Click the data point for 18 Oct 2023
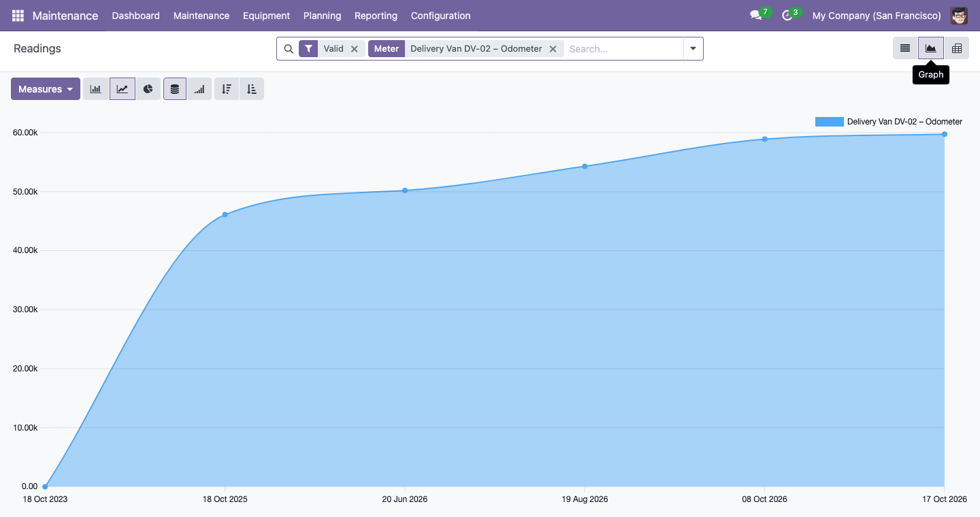The width and height of the screenshot is (980, 517). (45, 486)
